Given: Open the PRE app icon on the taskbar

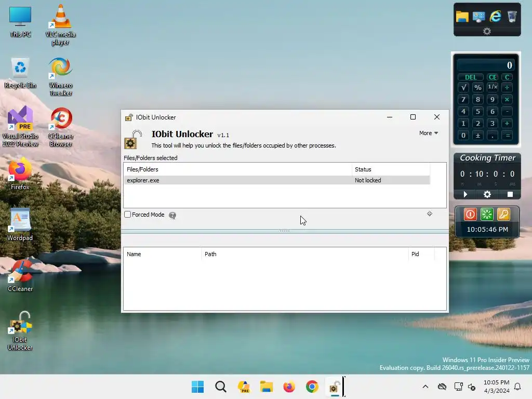Looking at the screenshot, I should click(x=244, y=387).
